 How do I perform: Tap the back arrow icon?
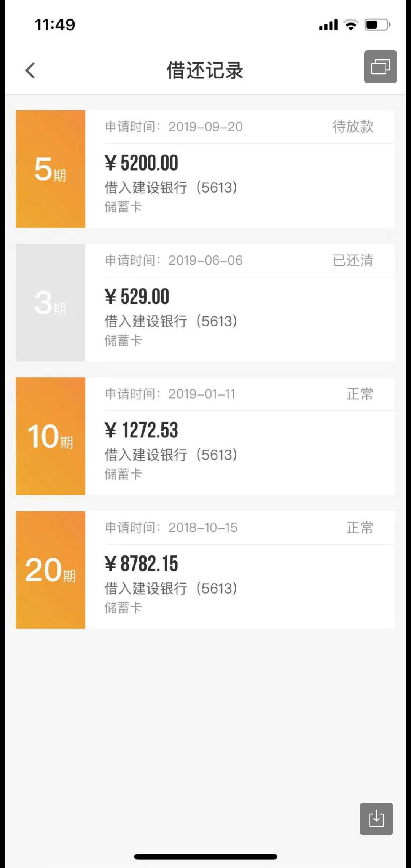[x=30, y=70]
